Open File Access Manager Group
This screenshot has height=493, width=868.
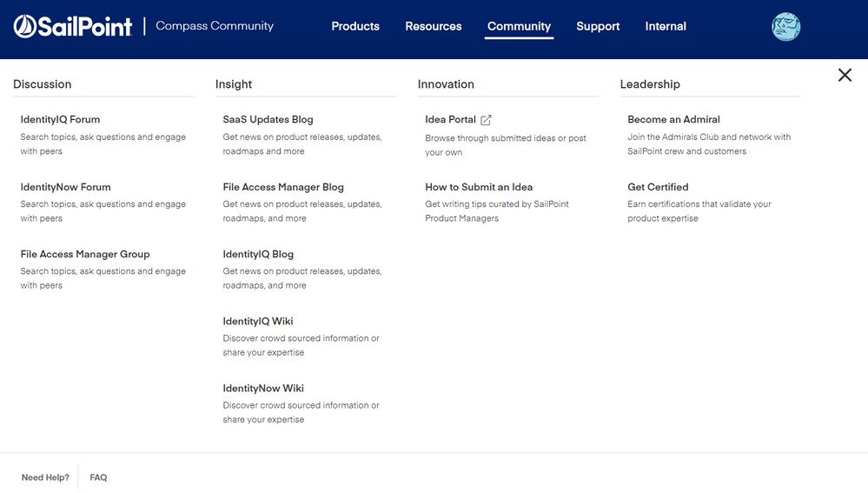click(x=85, y=254)
